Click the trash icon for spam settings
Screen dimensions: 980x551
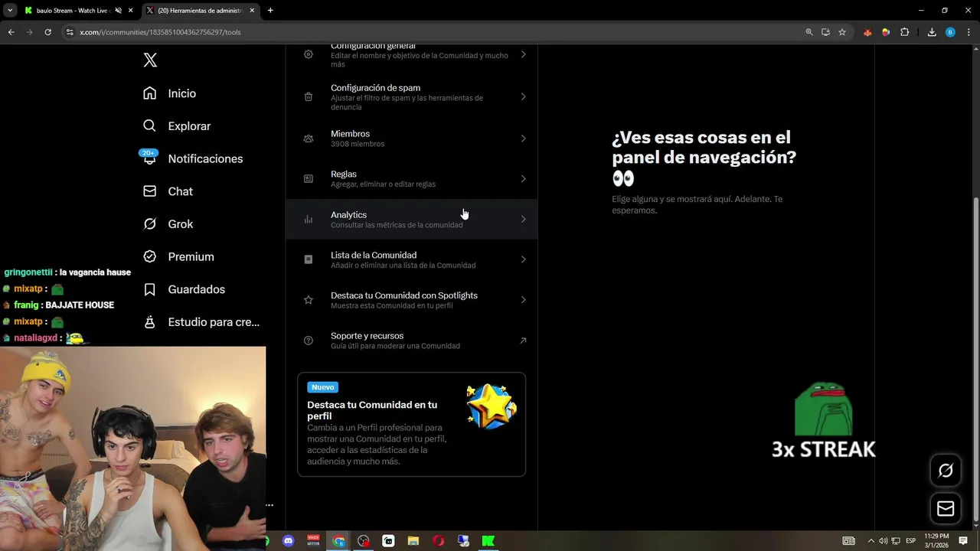tap(309, 97)
